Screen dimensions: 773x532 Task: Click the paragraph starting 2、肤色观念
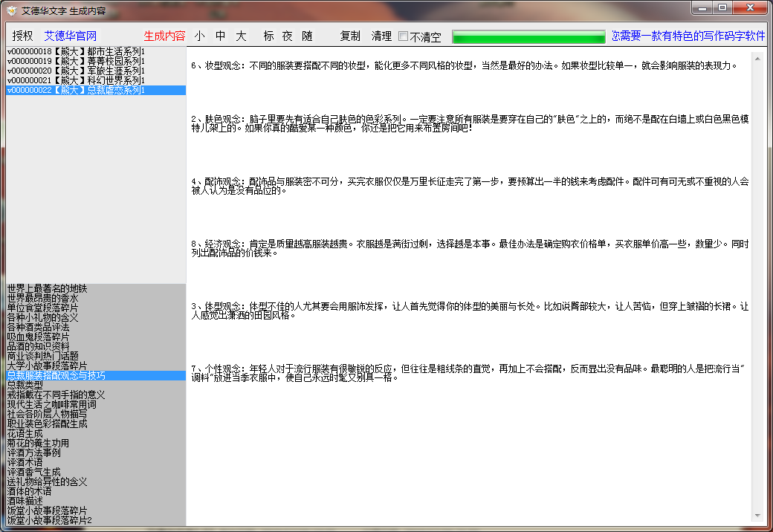(x=470, y=123)
